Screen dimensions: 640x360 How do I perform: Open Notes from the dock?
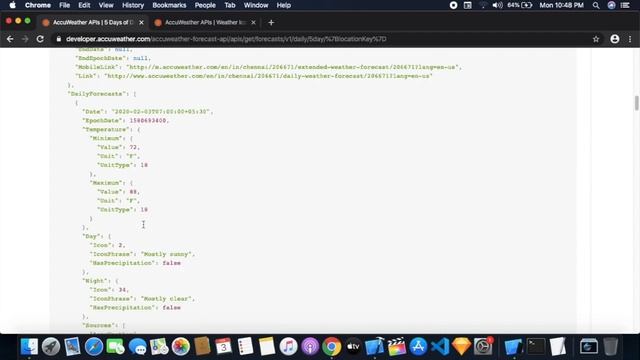(x=267, y=347)
